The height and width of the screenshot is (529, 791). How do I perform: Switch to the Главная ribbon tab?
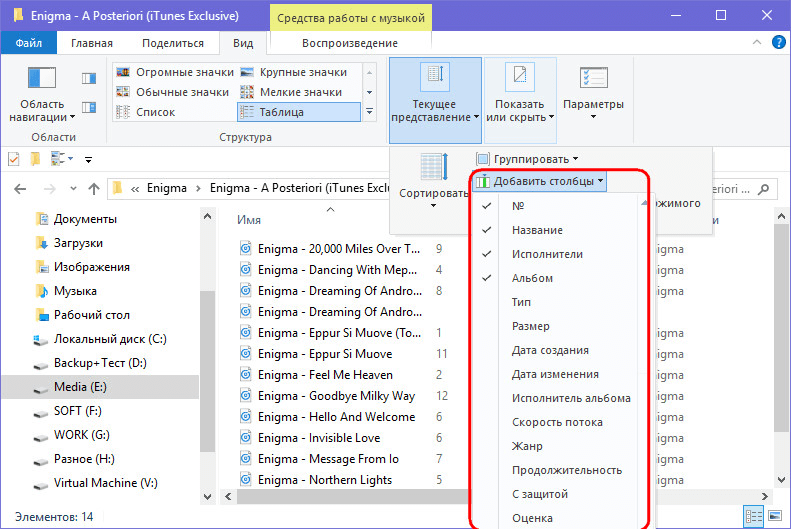(92, 43)
